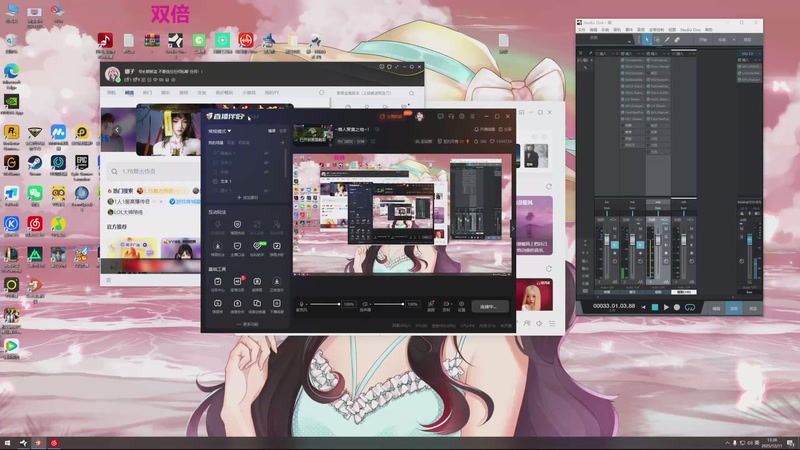This screenshot has width=800, height=450.
Task: Return to zero in Studio One transport
Action: click(643, 307)
